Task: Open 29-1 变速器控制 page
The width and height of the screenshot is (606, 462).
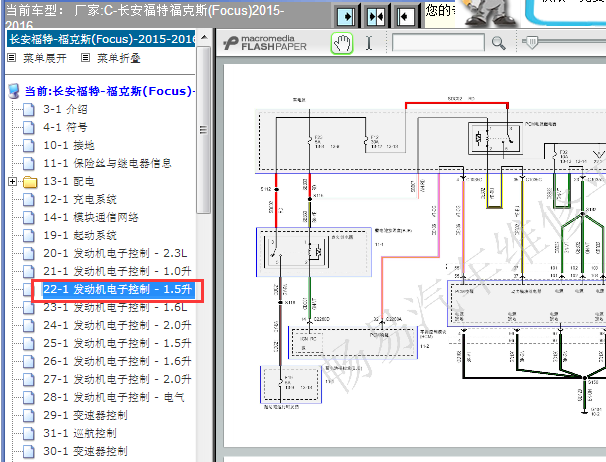Action: [x=85, y=415]
